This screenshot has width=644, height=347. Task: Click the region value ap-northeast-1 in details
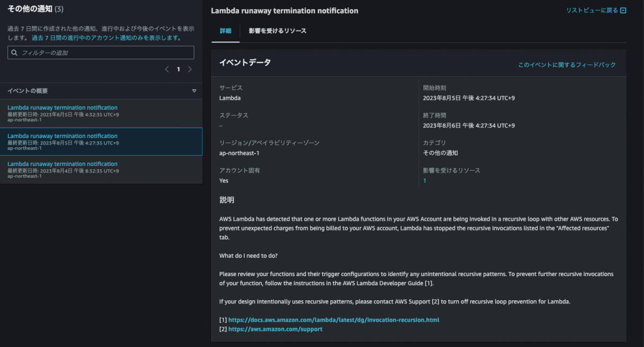pyautogui.click(x=240, y=153)
